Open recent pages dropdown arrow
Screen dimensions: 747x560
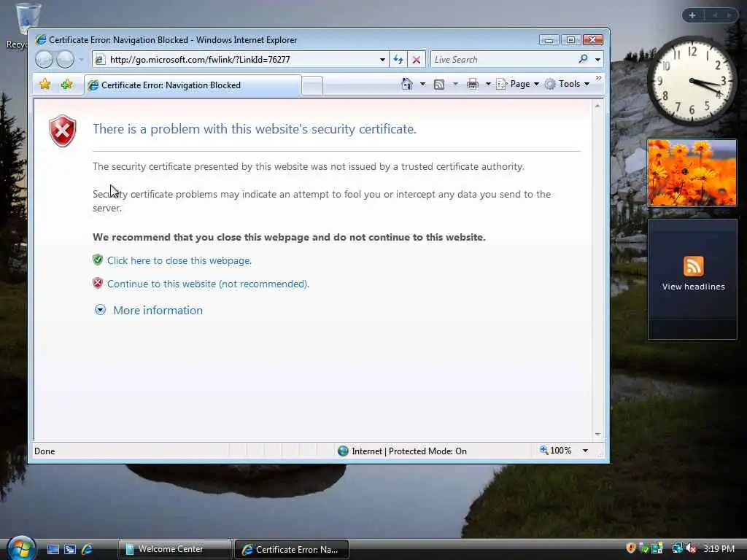coord(81,60)
